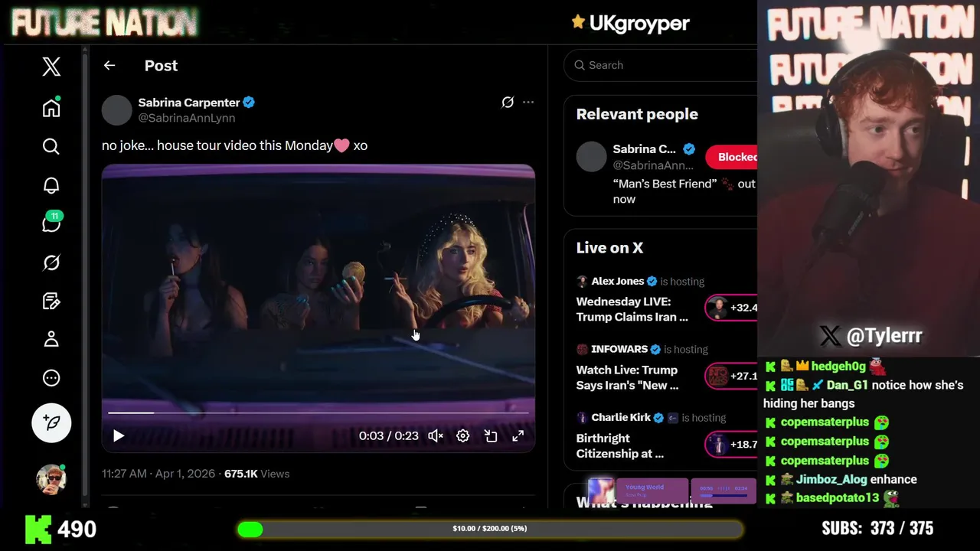Open video settings gear
Image resolution: width=980 pixels, height=551 pixels.
tap(463, 435)
